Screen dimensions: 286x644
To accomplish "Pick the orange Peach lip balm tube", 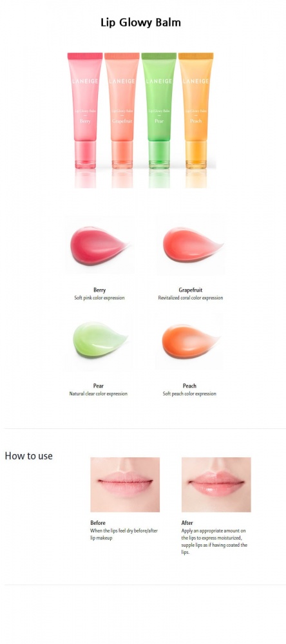I will [196, 111].
